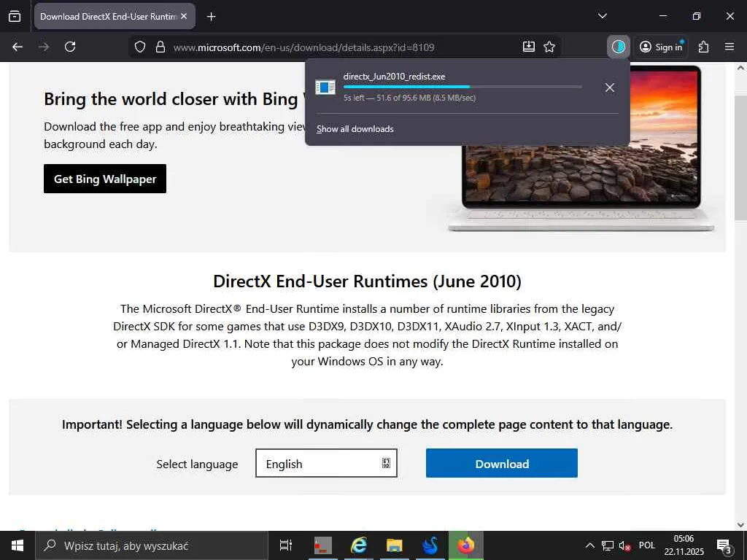Viewport: 747px width, 560px height.
Task: Click the scrollbar down arrow
Action: pyautogui.click(x=740, y=525)
